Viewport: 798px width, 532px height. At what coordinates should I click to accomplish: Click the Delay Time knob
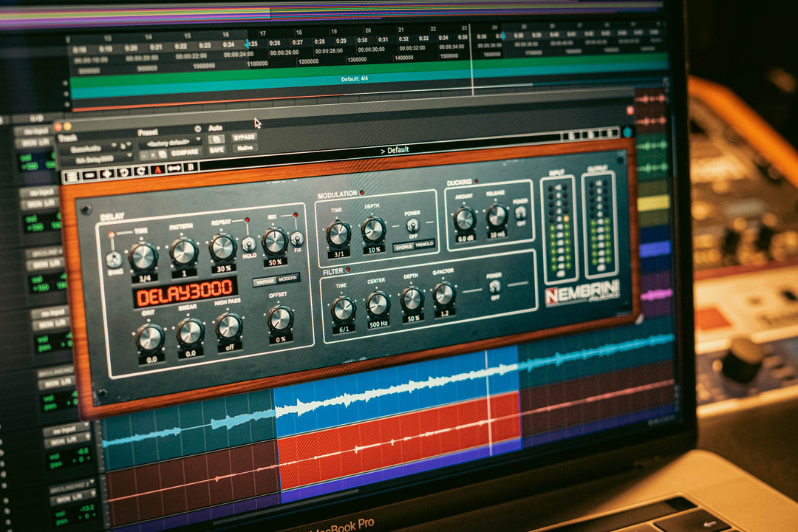coord(143,257)
